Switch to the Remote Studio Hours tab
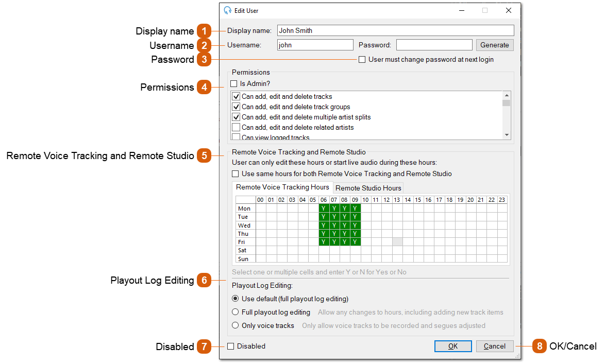The width and height of the screenshot is (605, 364). (368, 188)
